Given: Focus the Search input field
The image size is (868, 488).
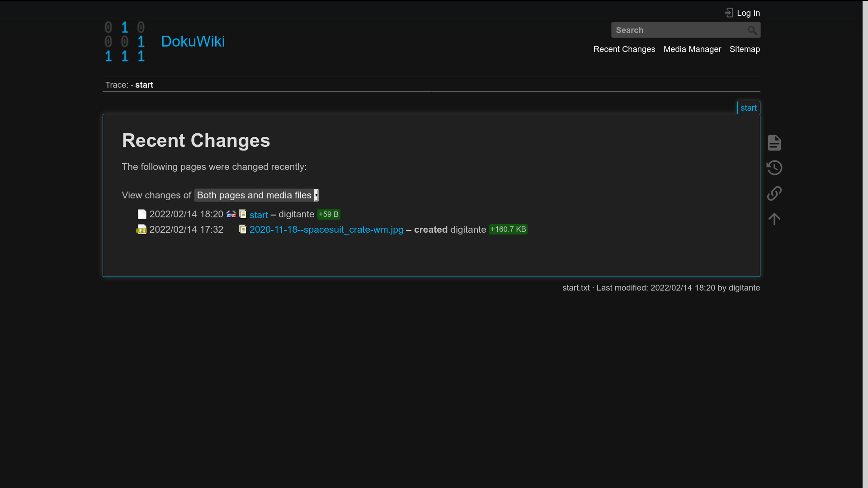Looking at the screenshot, I should (678, 30).
